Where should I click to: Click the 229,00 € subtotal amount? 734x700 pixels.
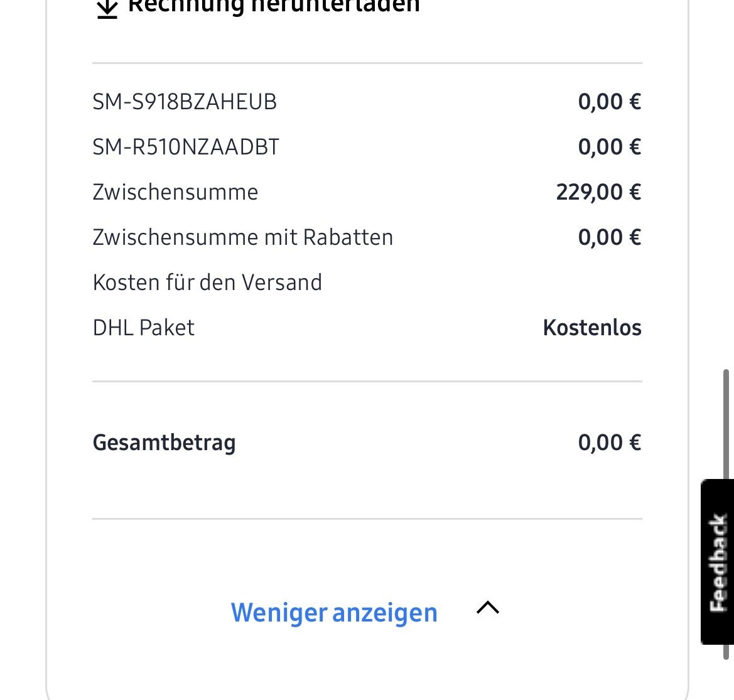(598, 192)
